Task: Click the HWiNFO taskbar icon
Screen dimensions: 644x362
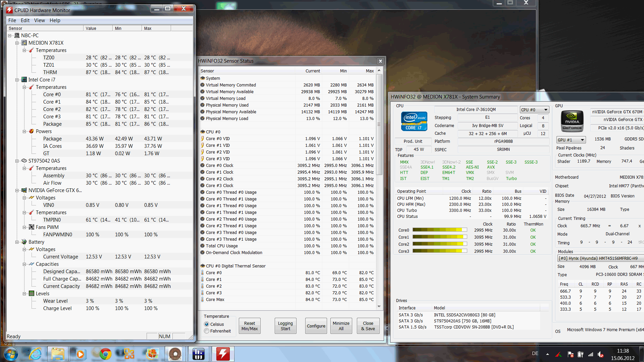Action: pos(199,354)
